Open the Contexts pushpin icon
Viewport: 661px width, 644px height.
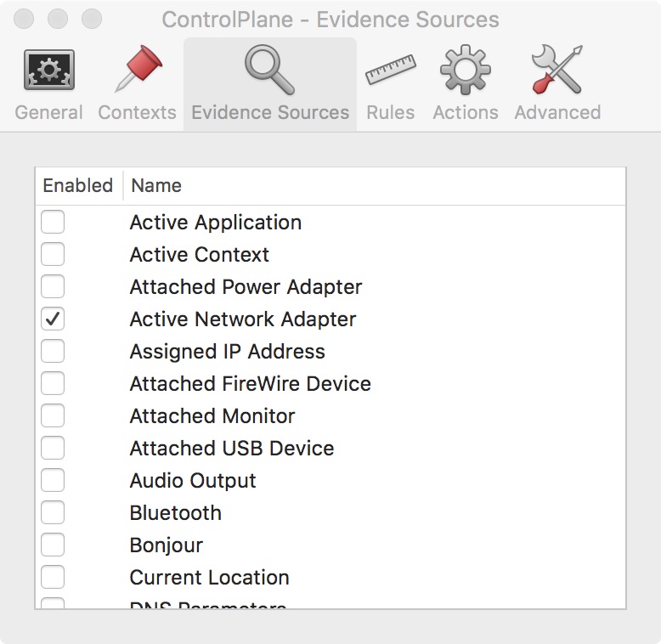pos(138,68)
